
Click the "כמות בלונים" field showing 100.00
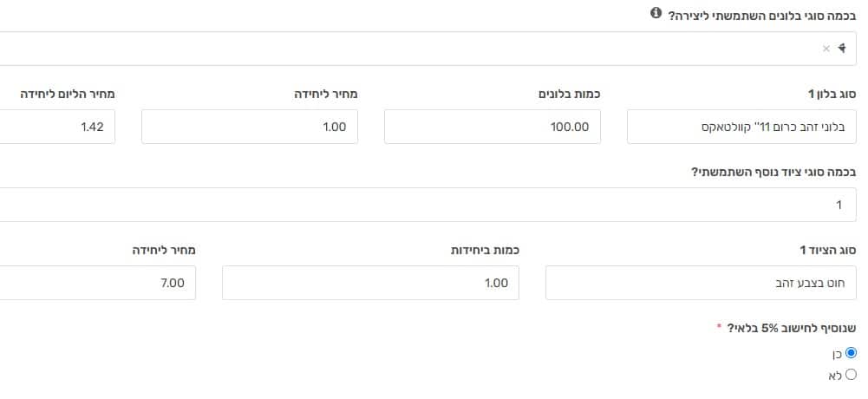[x=492, y=127]
